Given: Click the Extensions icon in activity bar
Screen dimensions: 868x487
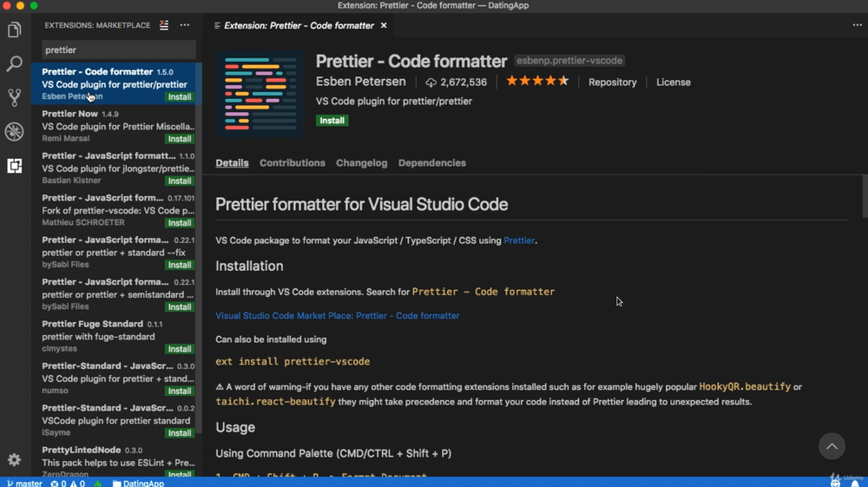Looking at the screenshot, I should [14, 166].
